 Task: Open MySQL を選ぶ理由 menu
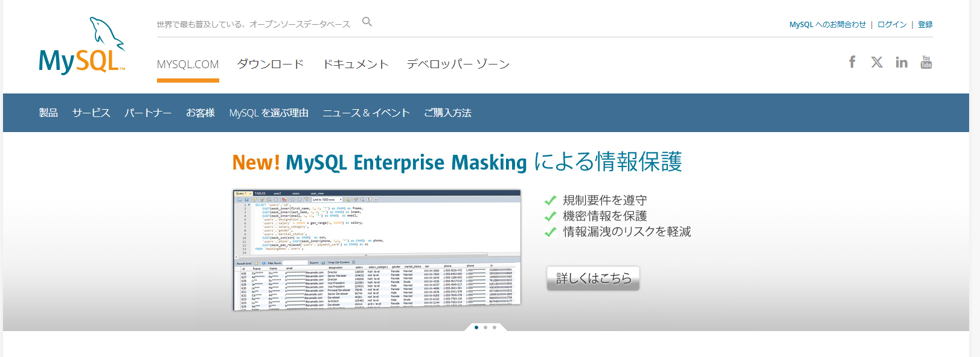click(x=269, y=113)
